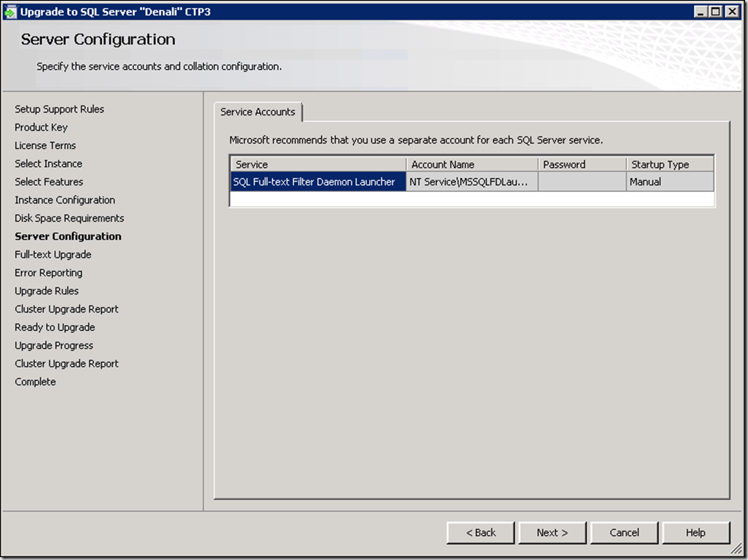The image size is (748, 560).
Task: Click the Account Name column header
Action: (472, 164)
